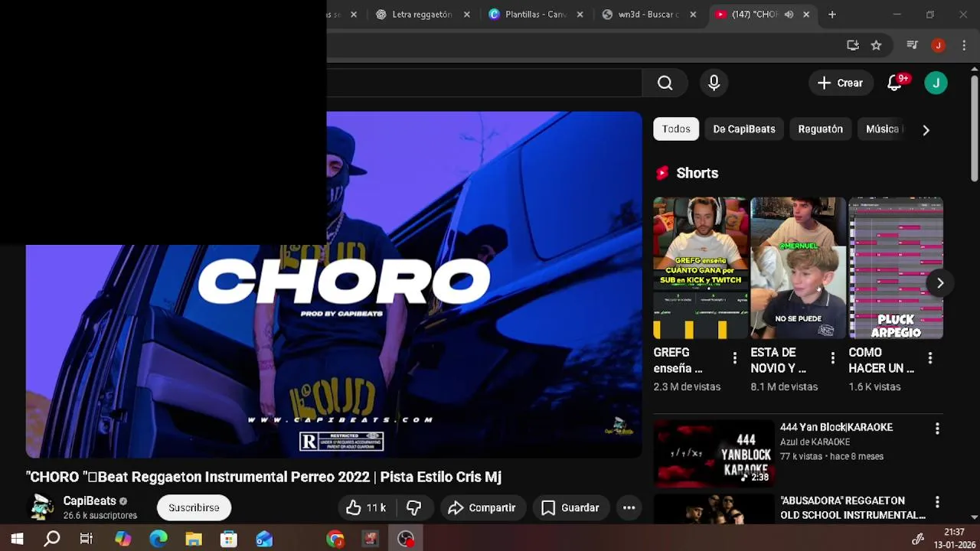Click the install app icon in address bar
Image resolution: width=980 pixels, height=551 pixels.
point(852,45)
